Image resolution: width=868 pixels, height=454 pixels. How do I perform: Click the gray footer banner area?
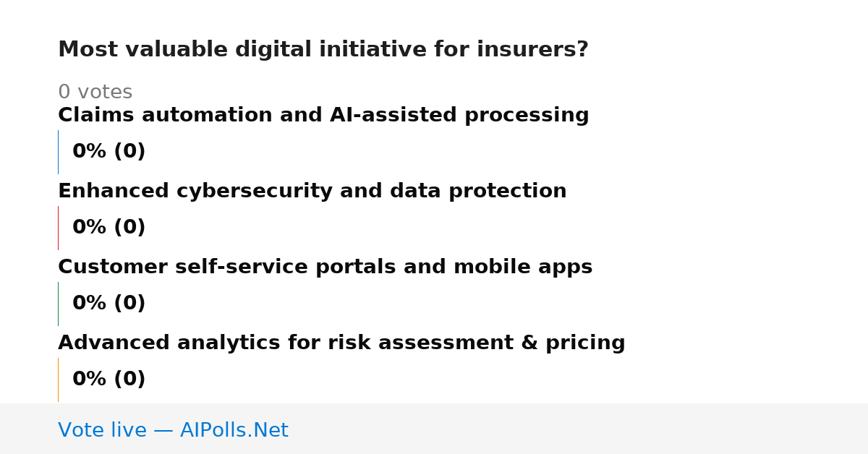(434, 429)
